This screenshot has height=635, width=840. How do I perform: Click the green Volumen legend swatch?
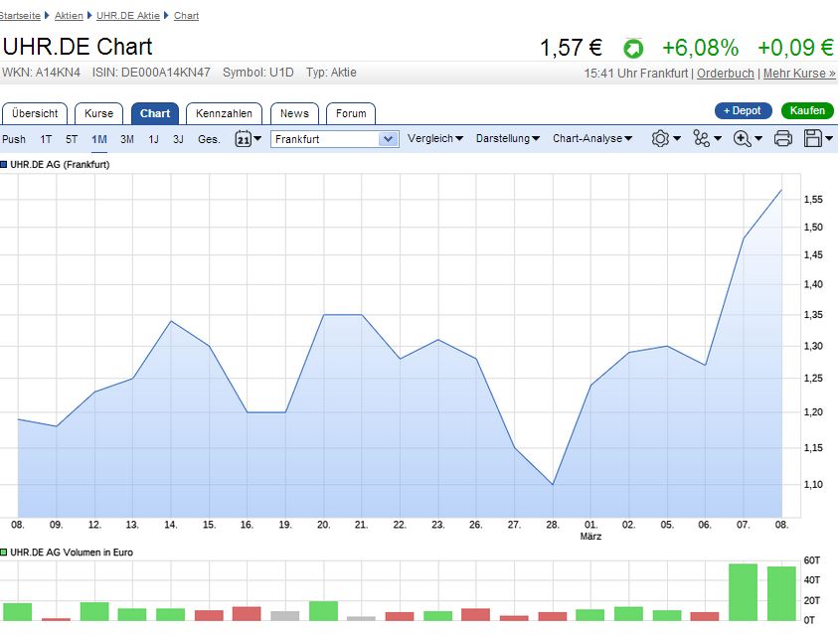[x=4, y=552]
